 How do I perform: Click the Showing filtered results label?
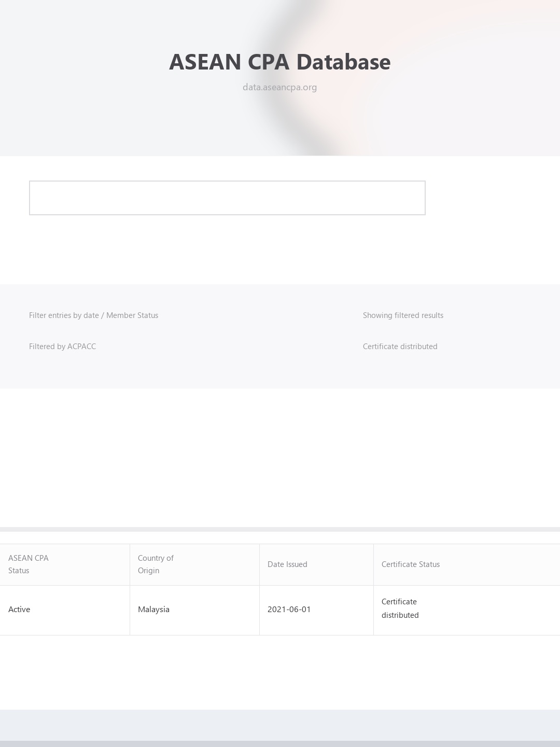(x=403, y=315)
